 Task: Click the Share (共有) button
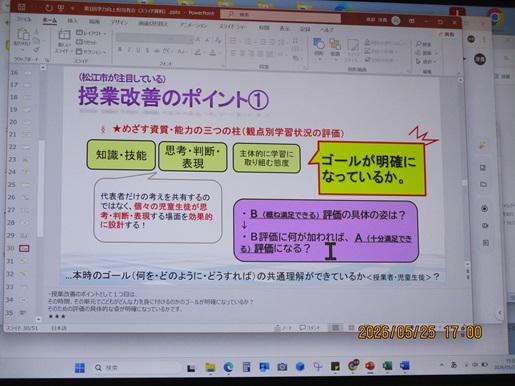click(x=447, y=34)
